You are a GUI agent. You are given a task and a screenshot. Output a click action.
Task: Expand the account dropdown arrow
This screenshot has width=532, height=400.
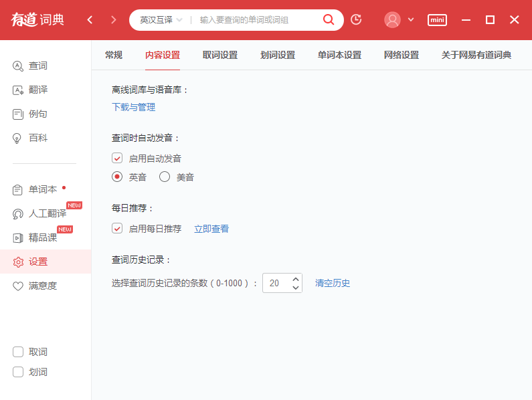tap(411, 19)
